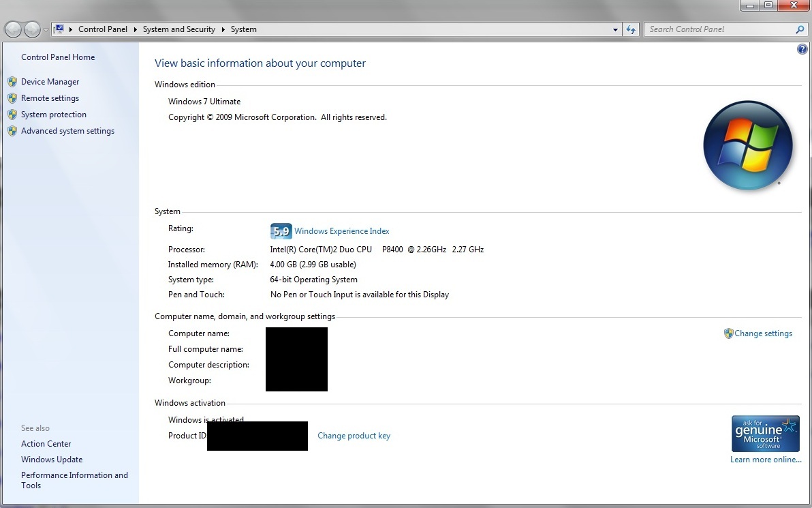
Task: Click View basic information heading
Action: pyautogui.click(x=260, y=63)
